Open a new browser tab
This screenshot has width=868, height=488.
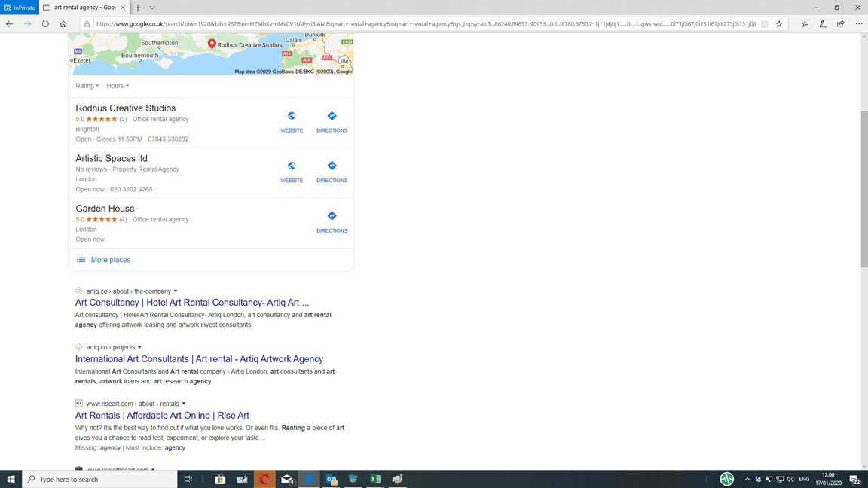click(x=138, y=8)
